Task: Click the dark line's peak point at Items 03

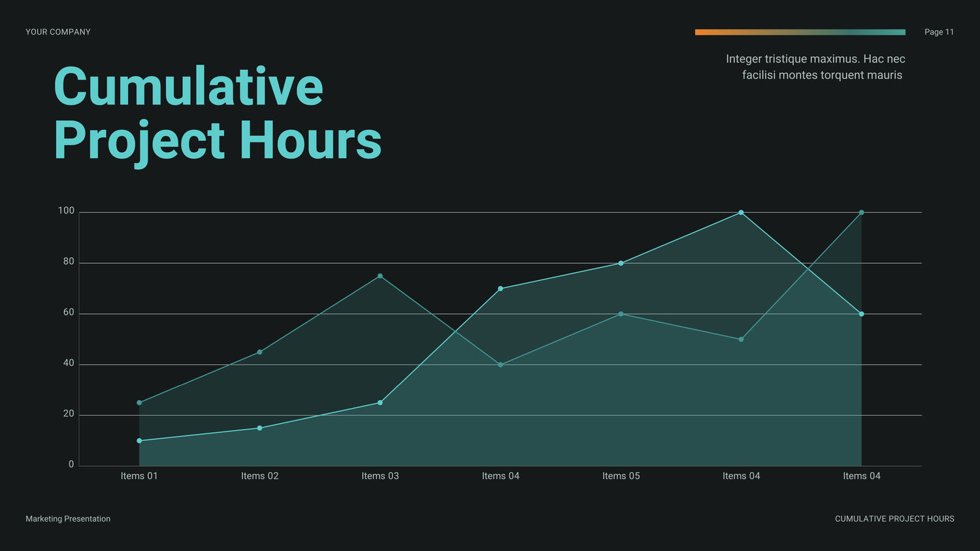Action: (380, 276)
